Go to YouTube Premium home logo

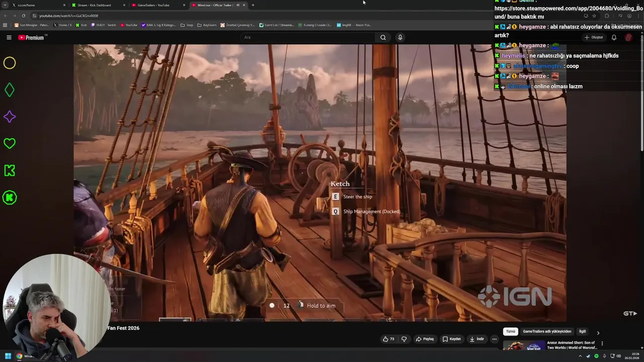pos(31,38)
